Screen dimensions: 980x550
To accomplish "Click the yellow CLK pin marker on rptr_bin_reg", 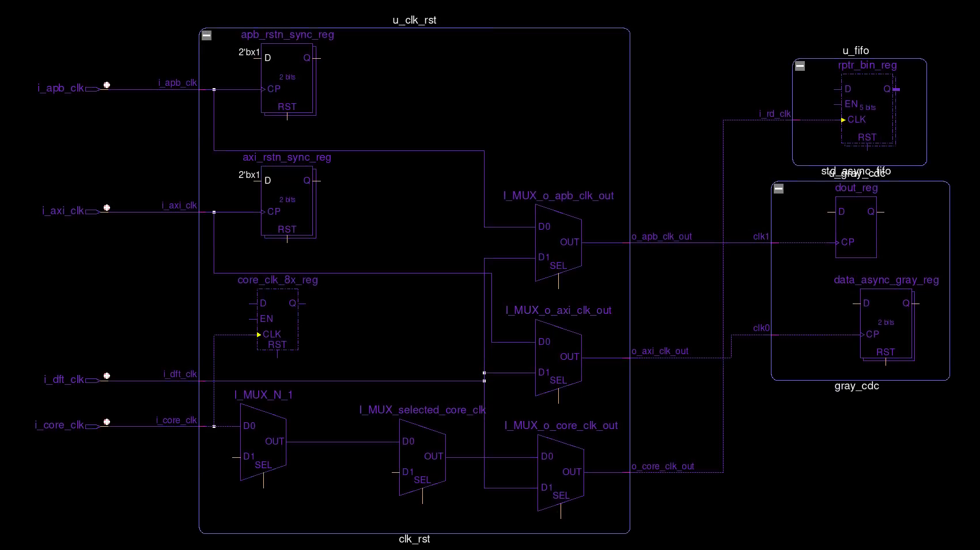I will pyautogui.click(x=842, y=119).
